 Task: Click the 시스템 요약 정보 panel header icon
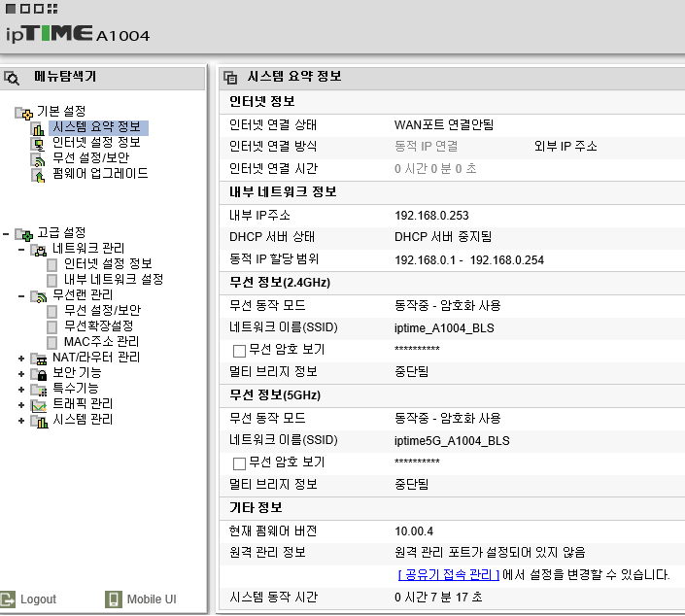pyautogui.click(x=230, y=78)
